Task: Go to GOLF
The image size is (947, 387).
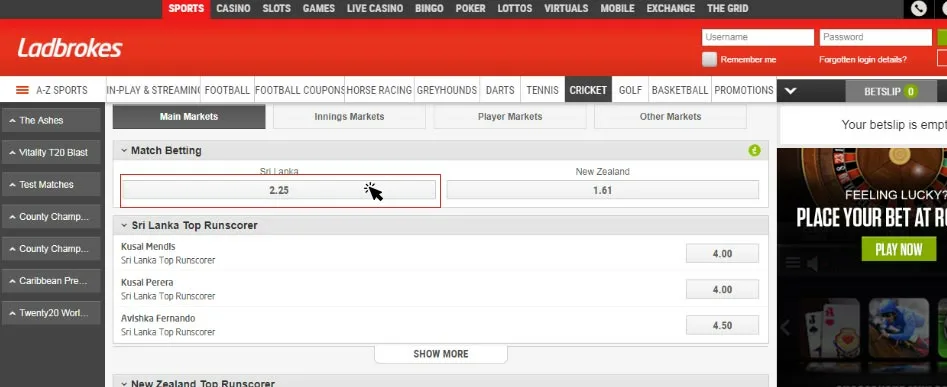Action: (x=631, y=90)
